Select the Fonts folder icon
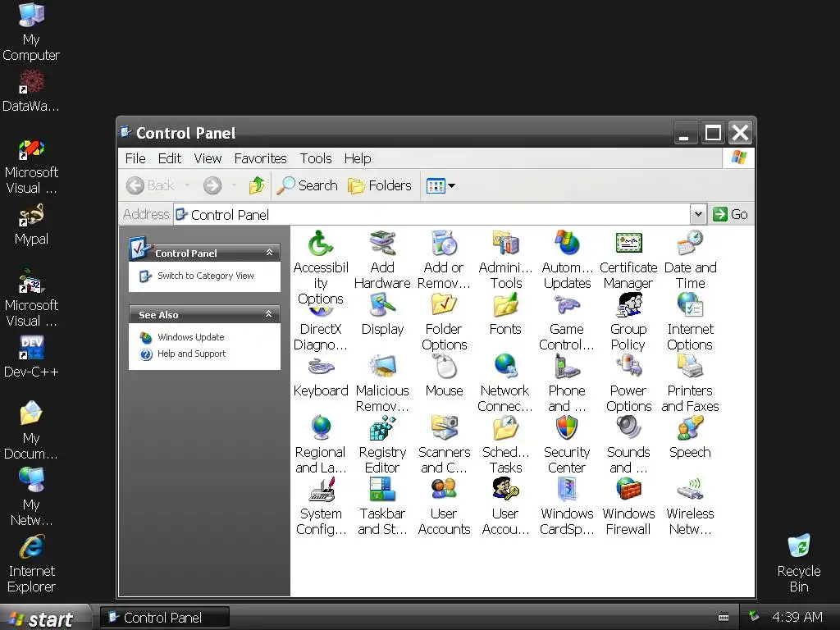Viewport: 840px width, 630px height. click(505, 305)
